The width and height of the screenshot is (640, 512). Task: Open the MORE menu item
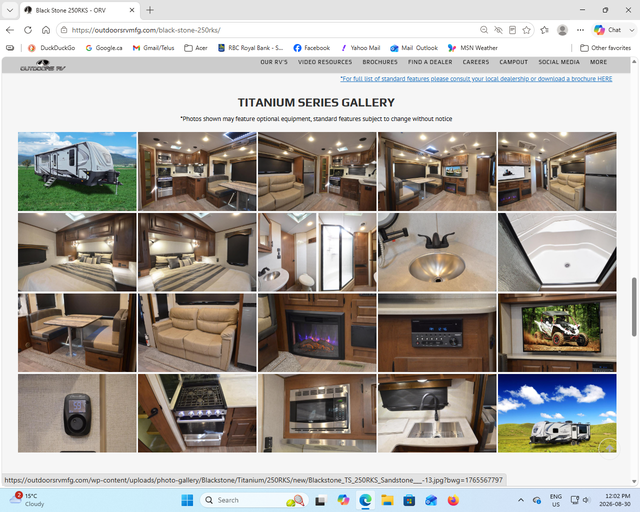tap(598, 62)
